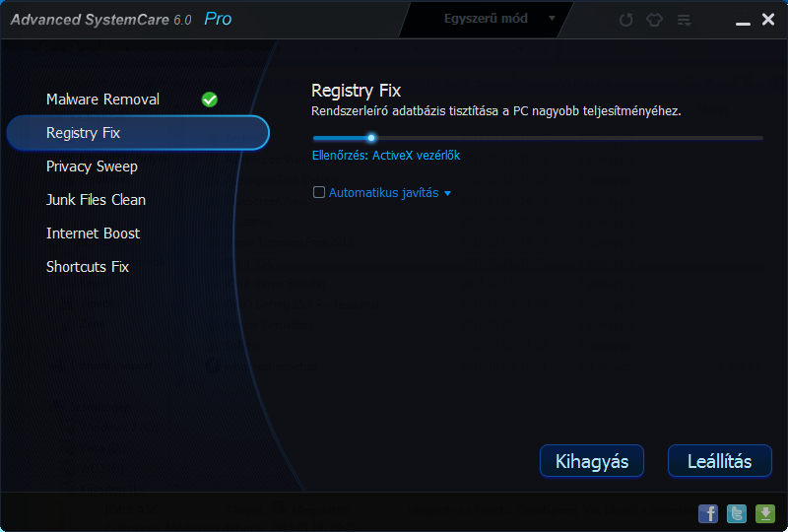Viewport: 788px width, 532px height.
Task: Select Privacy Sweep in the sidebar
Action: (x=92, y=166)
